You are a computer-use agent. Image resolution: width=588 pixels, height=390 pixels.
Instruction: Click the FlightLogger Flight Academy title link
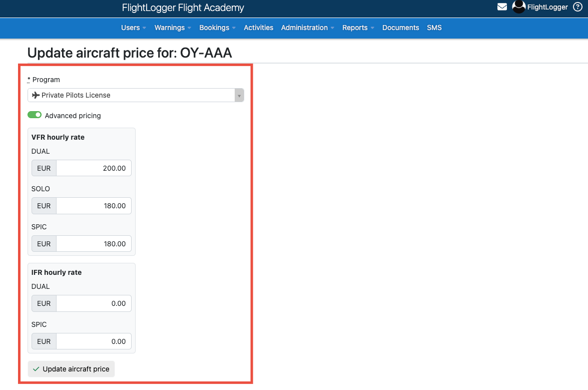tap(183, 8)
